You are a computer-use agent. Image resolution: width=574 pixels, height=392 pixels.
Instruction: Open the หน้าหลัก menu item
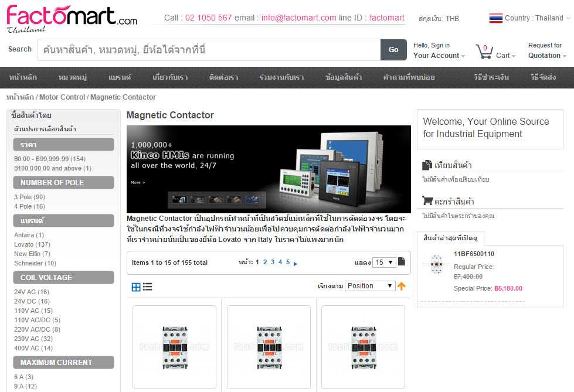(23, 77)
